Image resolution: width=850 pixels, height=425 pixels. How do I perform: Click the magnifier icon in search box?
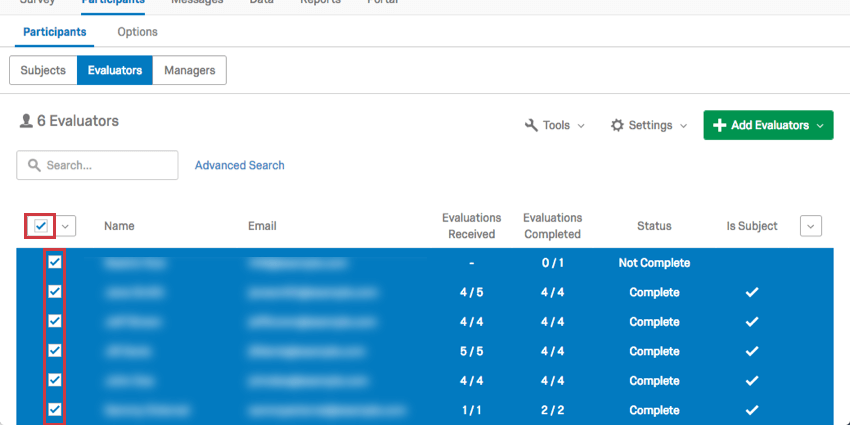click(x=35, y=165)
